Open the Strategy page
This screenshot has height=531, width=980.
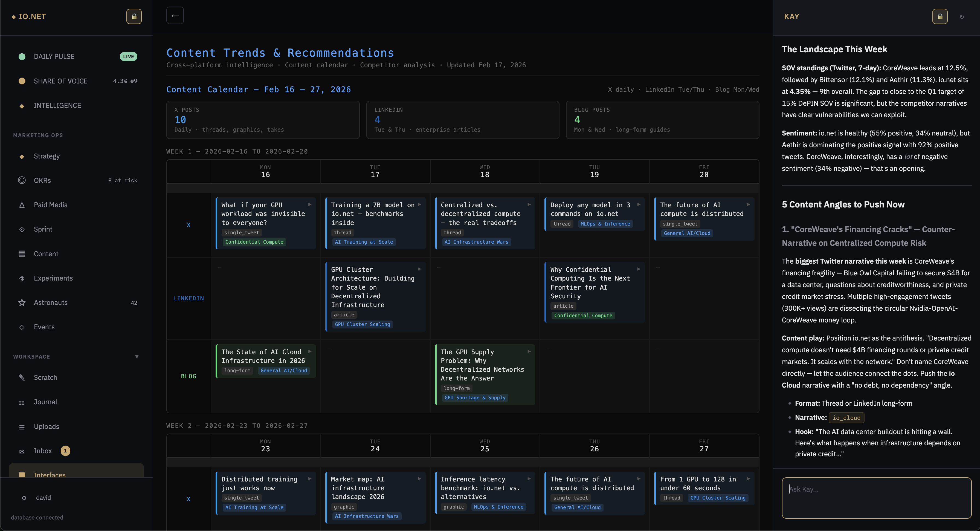[47, 156]
